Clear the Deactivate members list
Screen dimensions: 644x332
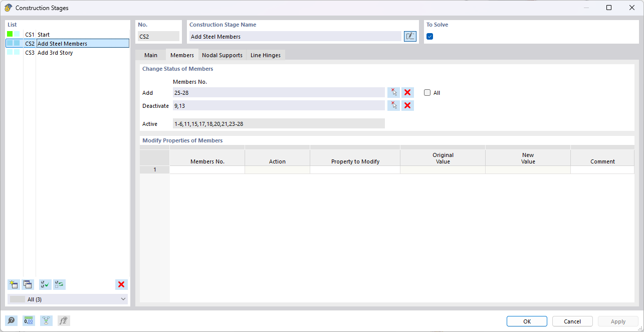[x=407, y=105]
